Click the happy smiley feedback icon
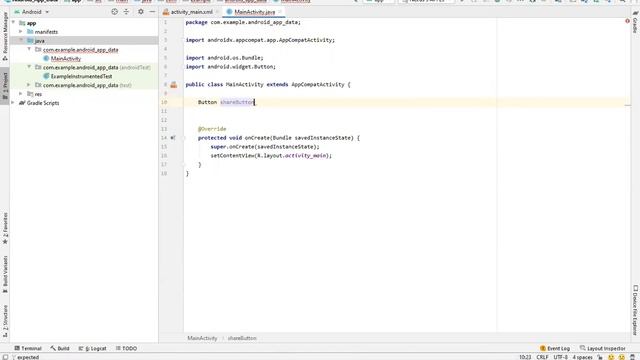 (611, 357)
